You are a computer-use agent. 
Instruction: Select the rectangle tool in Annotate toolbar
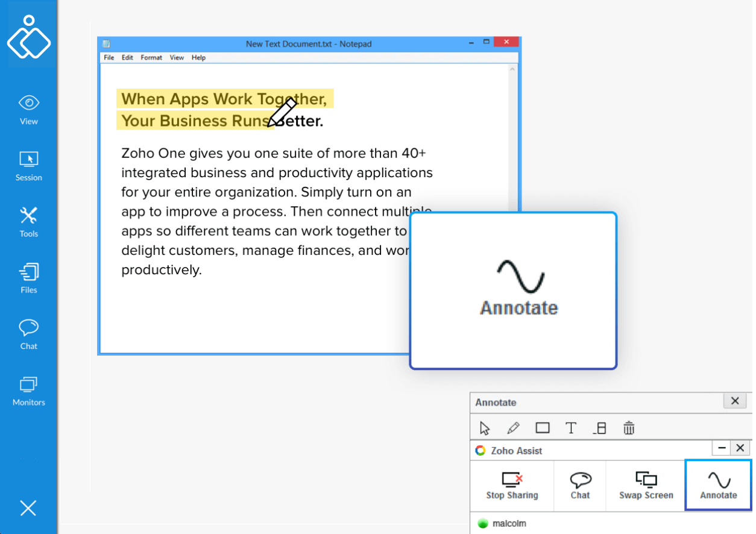coord(543,428)
